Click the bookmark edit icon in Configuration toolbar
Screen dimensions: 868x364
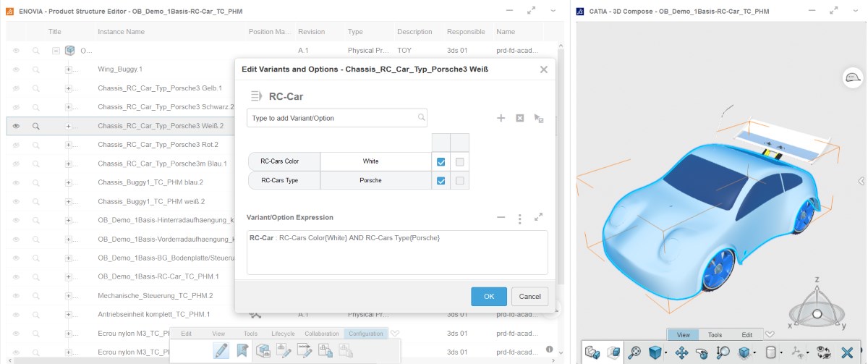click(x=242, y=351)
